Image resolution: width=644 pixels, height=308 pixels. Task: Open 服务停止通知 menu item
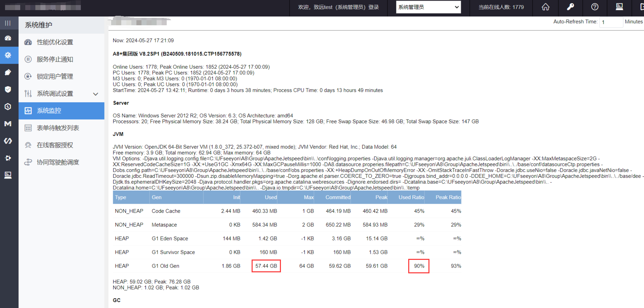click(55, 59)
